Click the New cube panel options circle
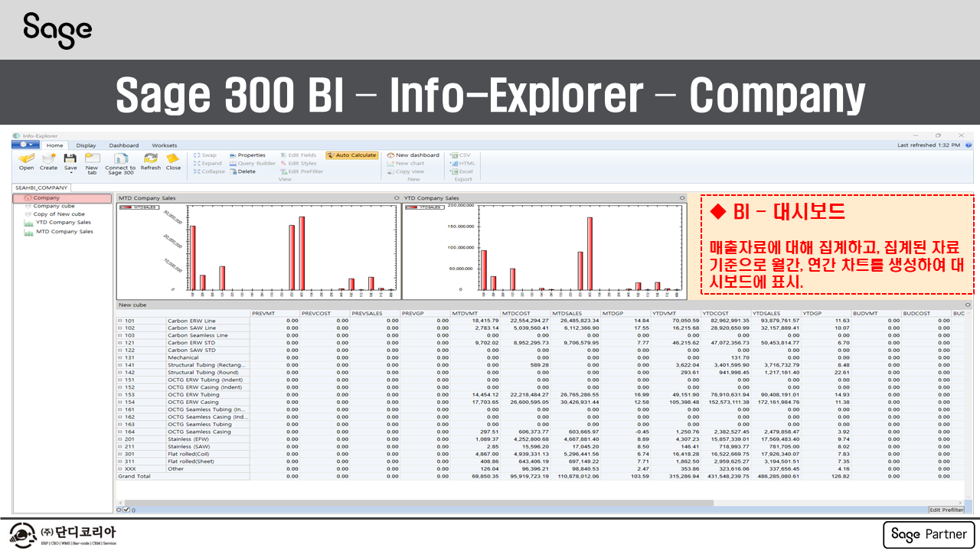This screenshot has height=551, width=980. [968, 305]
